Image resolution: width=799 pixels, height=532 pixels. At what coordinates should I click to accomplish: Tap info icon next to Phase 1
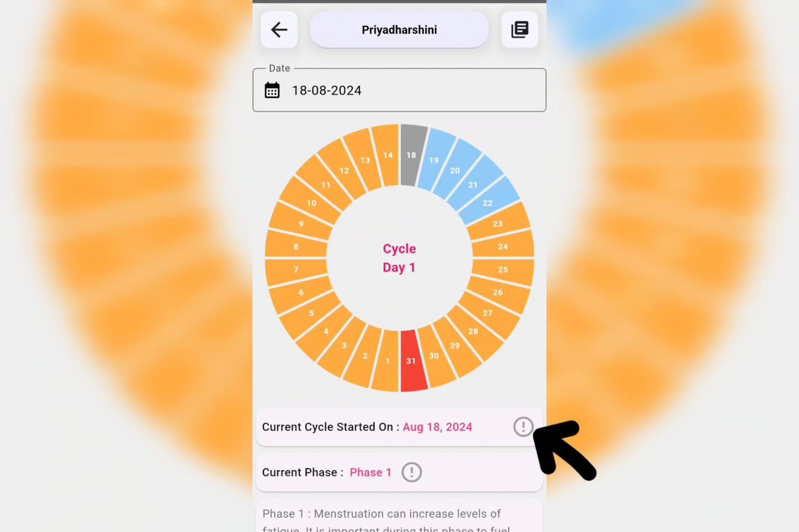tap(411, 472)
